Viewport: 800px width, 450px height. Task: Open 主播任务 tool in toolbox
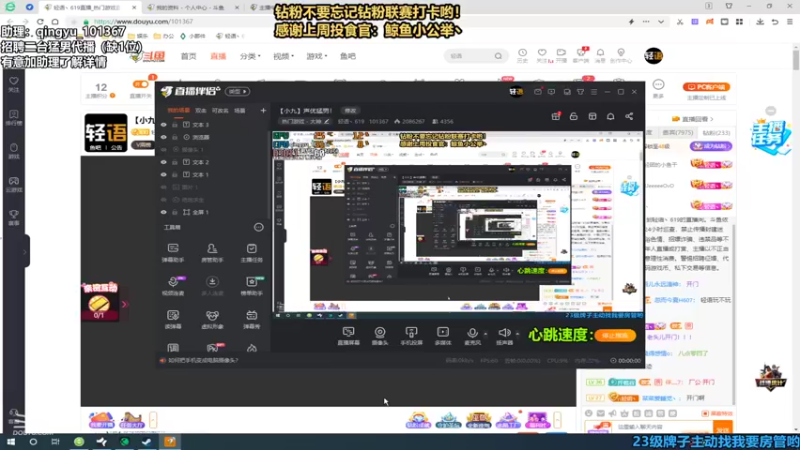tap(252, 253)
